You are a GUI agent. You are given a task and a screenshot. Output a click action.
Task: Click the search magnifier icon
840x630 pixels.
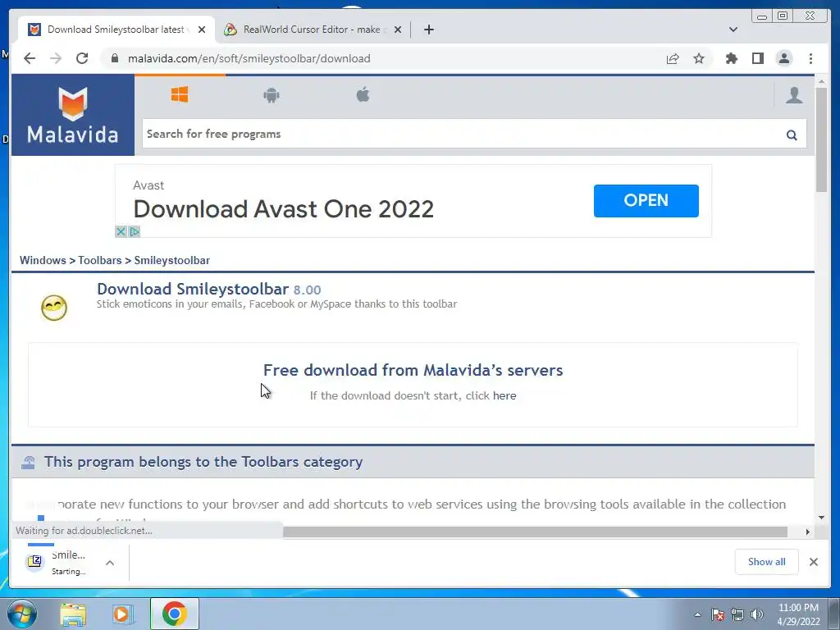click(792, 135)
